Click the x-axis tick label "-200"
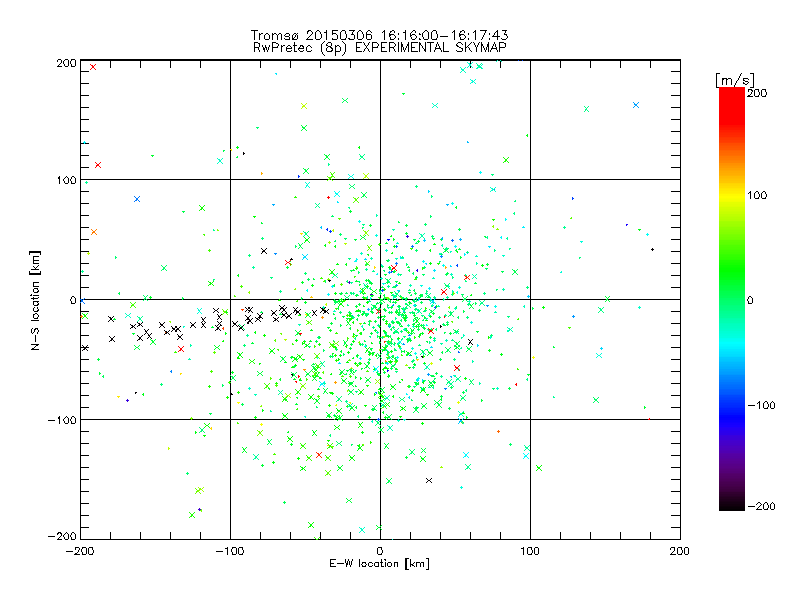Viewport: 800px width, 600px height. (x=80, y=552)
